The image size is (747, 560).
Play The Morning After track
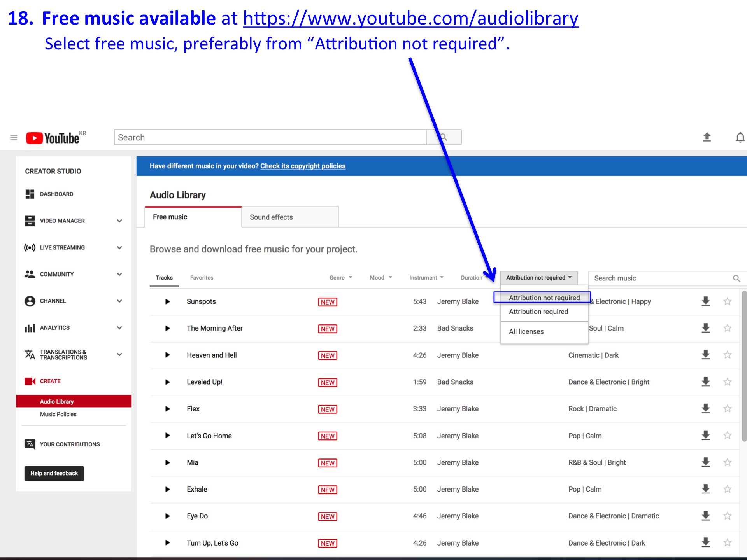point(167,328)
